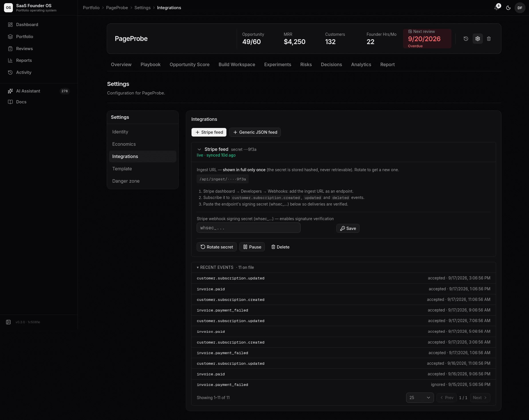Open Reports in the sidebar
The width and height of the screenshot is (529, 420).
click(39, 60)
